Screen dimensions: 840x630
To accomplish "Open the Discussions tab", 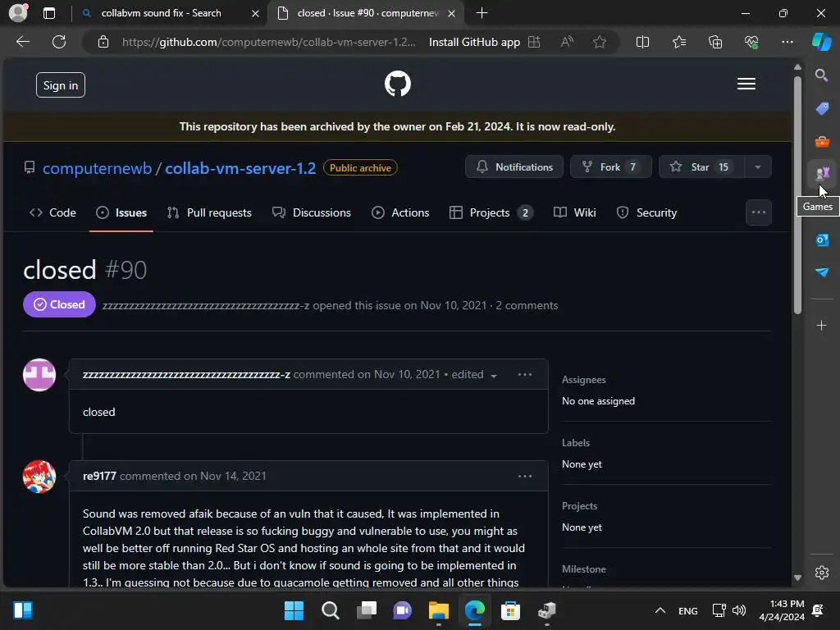I will click(311, 212).
